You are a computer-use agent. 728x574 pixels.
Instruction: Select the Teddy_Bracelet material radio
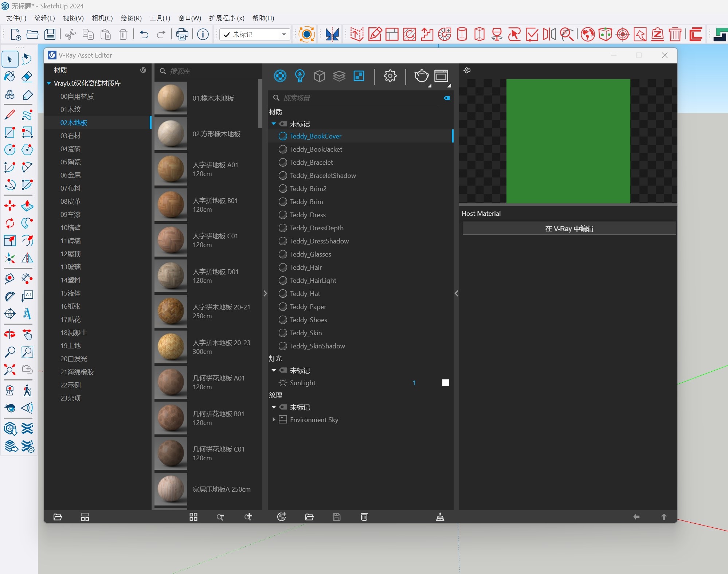[283, 163]
